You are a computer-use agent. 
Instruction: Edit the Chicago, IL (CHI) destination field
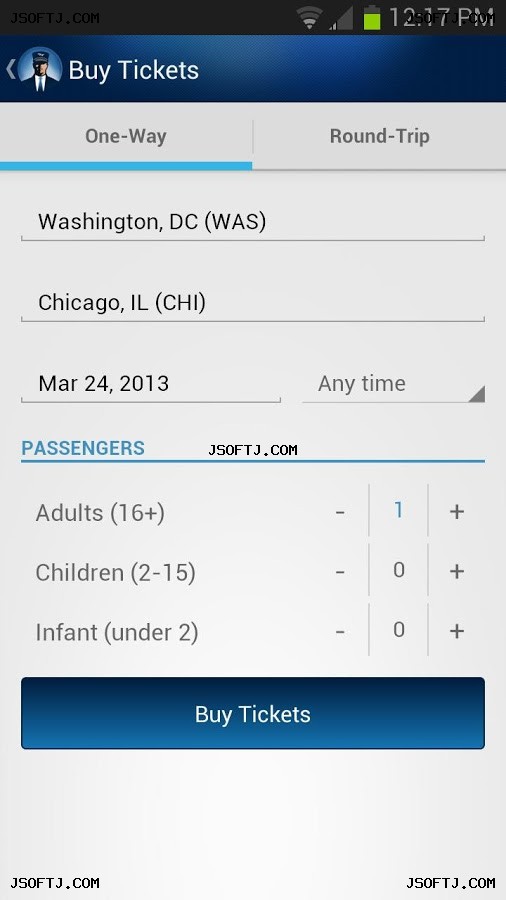(x=253, y=303)
